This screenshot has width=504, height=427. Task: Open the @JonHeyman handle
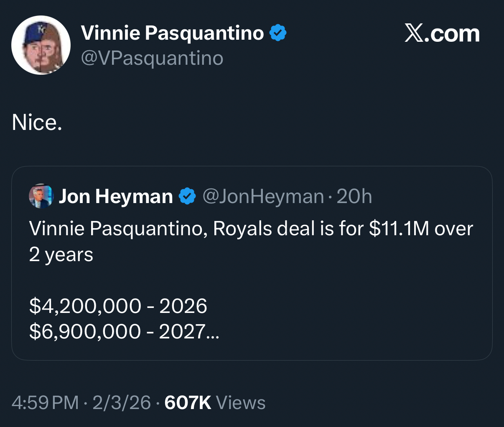(263, 196)
